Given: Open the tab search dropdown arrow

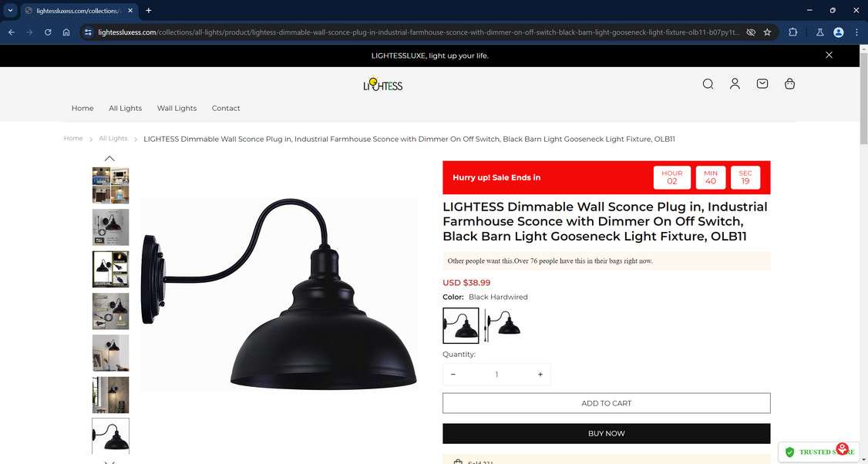Looking at the screenshot, I should click(x=9, y=11).
